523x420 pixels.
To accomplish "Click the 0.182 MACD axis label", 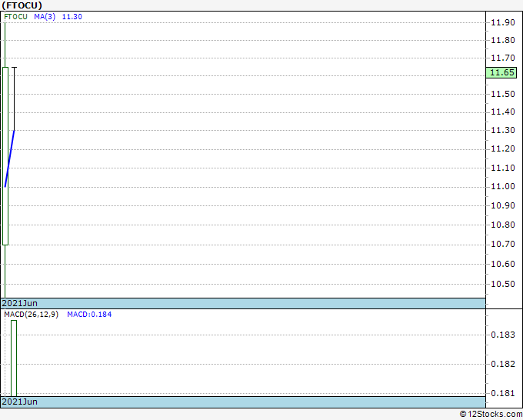I will click(x=503, y=364).
